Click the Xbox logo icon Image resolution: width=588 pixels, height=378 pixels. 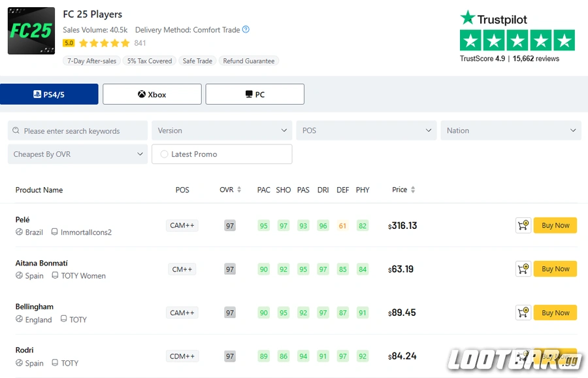click(x=142, y=94)
